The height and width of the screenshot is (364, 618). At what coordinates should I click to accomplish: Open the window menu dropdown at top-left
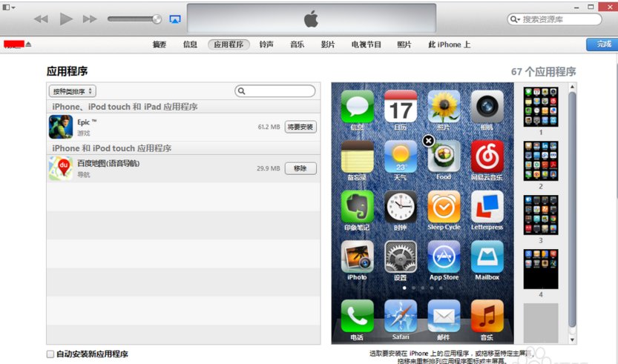(x=9, y=7)
